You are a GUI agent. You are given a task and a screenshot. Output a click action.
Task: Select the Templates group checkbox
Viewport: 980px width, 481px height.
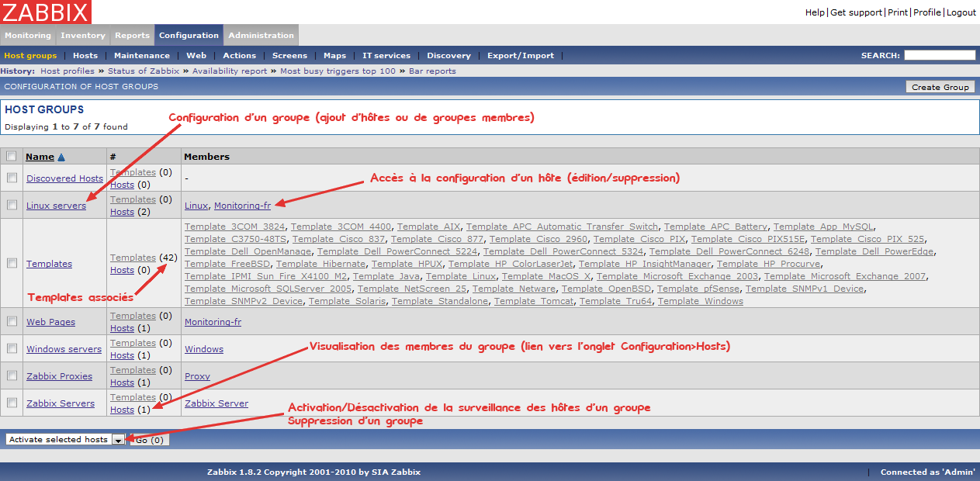point(12,263)
